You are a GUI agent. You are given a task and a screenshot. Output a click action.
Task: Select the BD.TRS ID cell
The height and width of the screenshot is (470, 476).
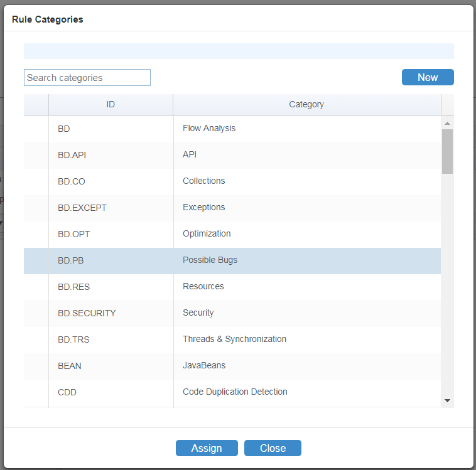[x=111, y=340]
